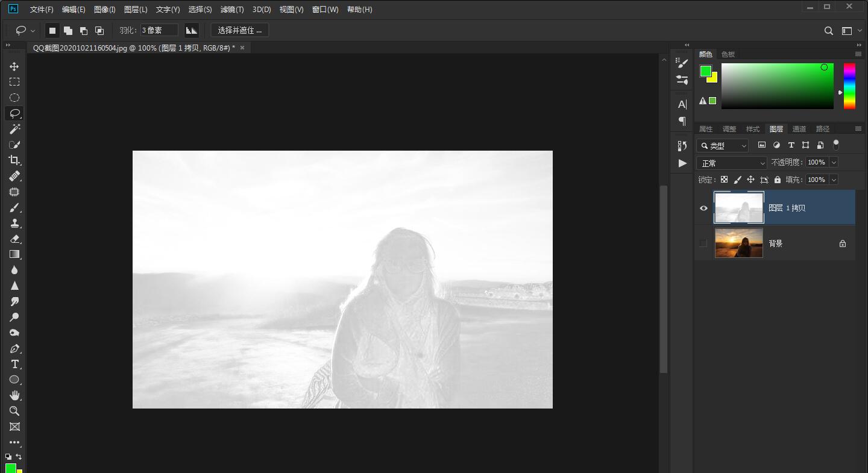This screenshot has height=473, width=868.
Task: Open the 不透明度 opacity dropdown arrow
Action: pos(834,162)
